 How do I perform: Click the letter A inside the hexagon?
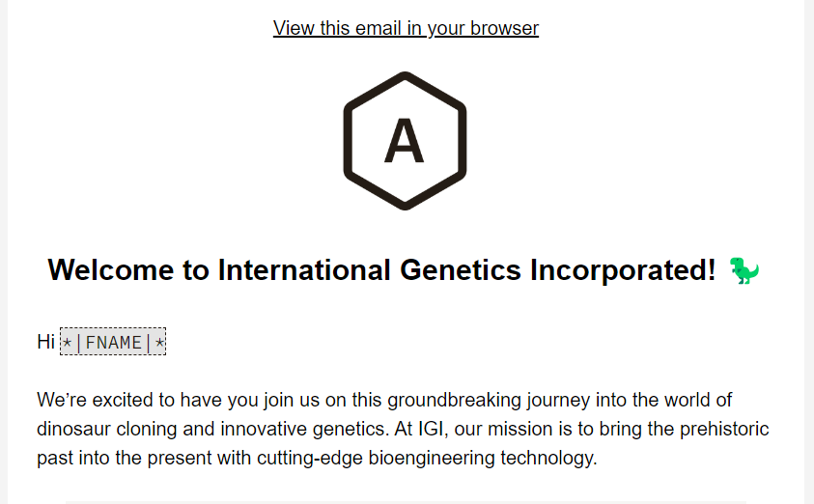[404, 141]
